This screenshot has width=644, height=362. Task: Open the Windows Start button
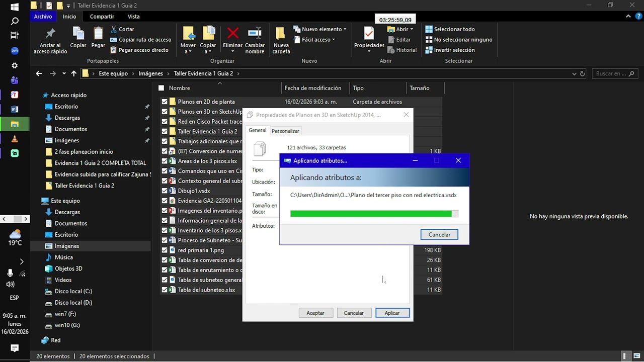15,7
